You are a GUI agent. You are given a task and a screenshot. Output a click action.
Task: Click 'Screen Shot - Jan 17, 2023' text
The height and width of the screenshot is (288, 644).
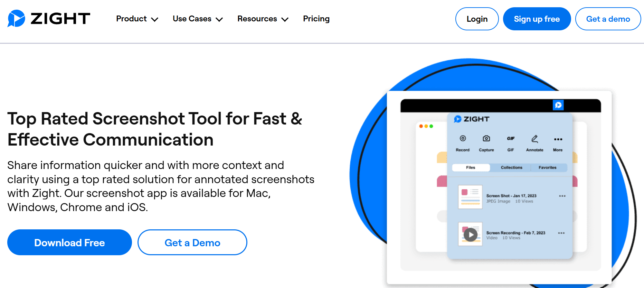click(511, 196)
